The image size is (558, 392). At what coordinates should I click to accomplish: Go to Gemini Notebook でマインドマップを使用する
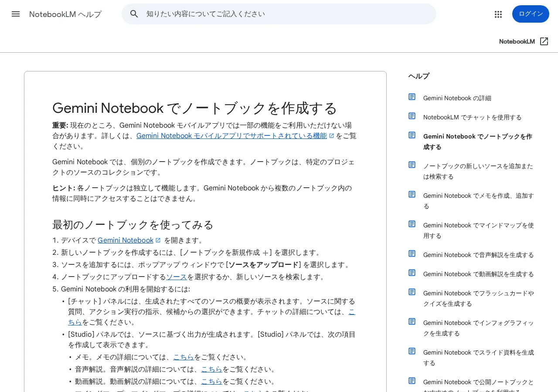point(479,230)
